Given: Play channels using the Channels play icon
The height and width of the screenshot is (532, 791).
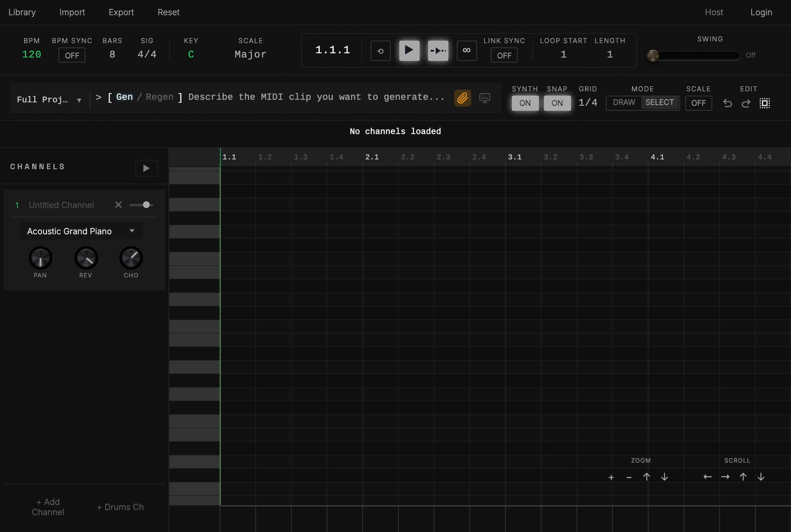Looking at the screenshot, I should coord(146,168).
